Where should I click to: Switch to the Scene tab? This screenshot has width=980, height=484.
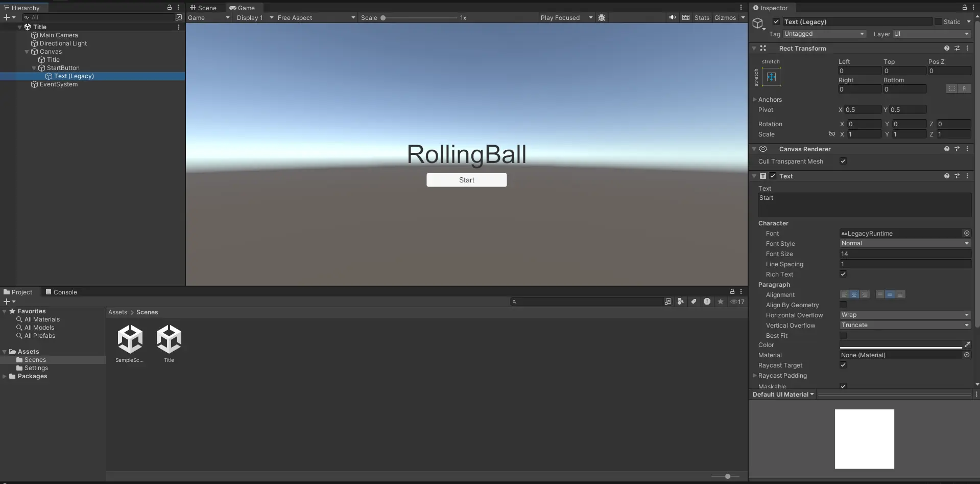(x=203, y=8)
